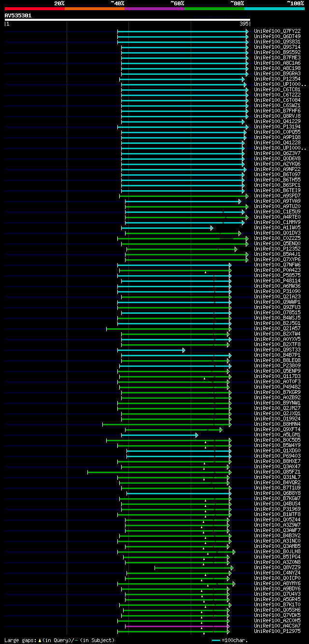Click the UniRef100_A8YMY6 label
This screenshot has width=309, height=644.
[x=277, y=583]
